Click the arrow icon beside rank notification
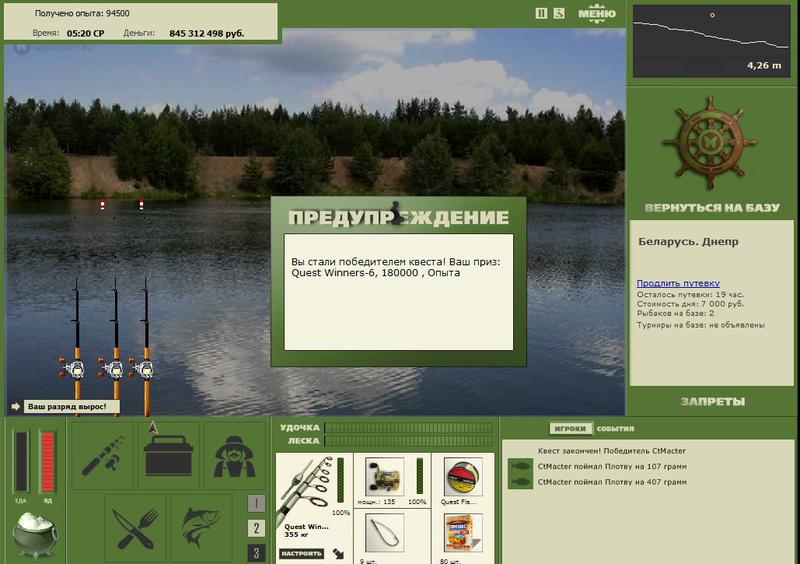The image size is (800, 564). click(x=15, y=406)
